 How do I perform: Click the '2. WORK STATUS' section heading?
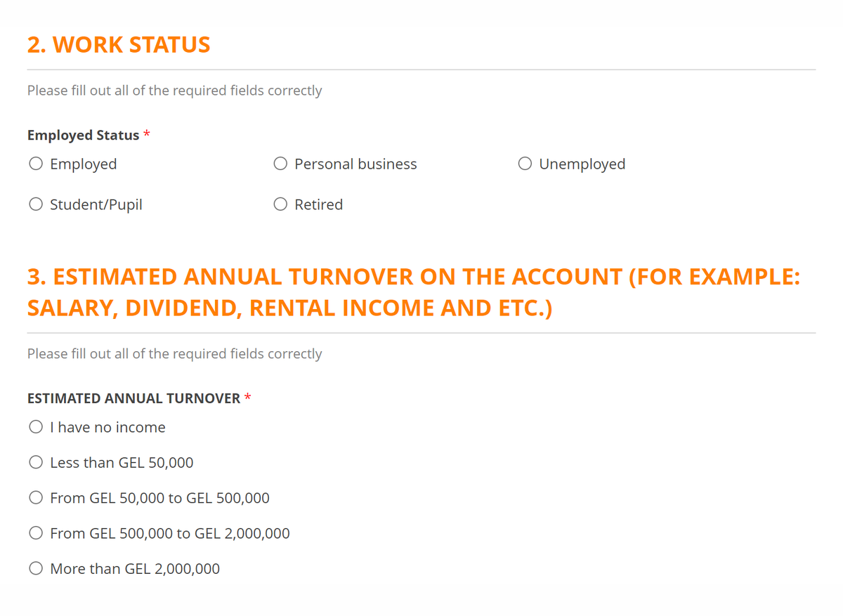point(119,45)
